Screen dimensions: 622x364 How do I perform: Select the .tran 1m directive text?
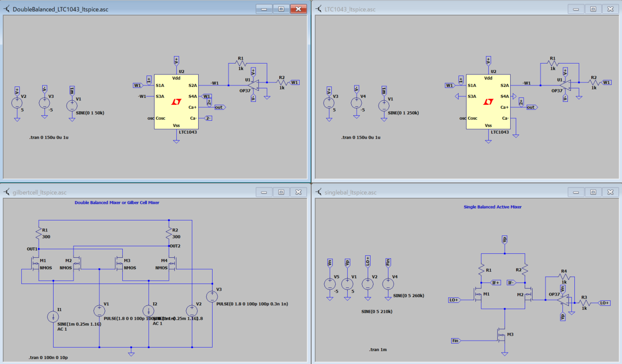click(378, 350)
